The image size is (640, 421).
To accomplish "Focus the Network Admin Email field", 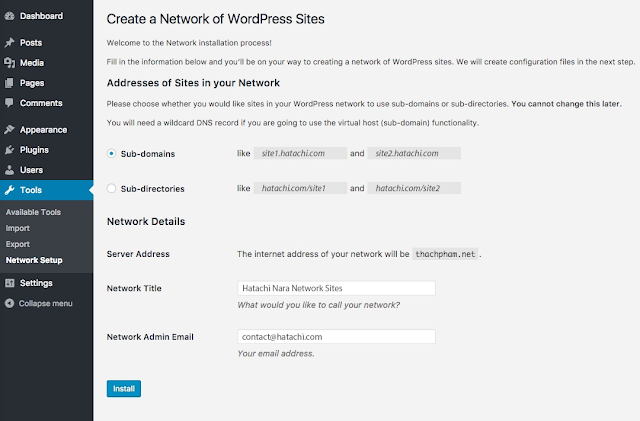I will coord(336,337).
